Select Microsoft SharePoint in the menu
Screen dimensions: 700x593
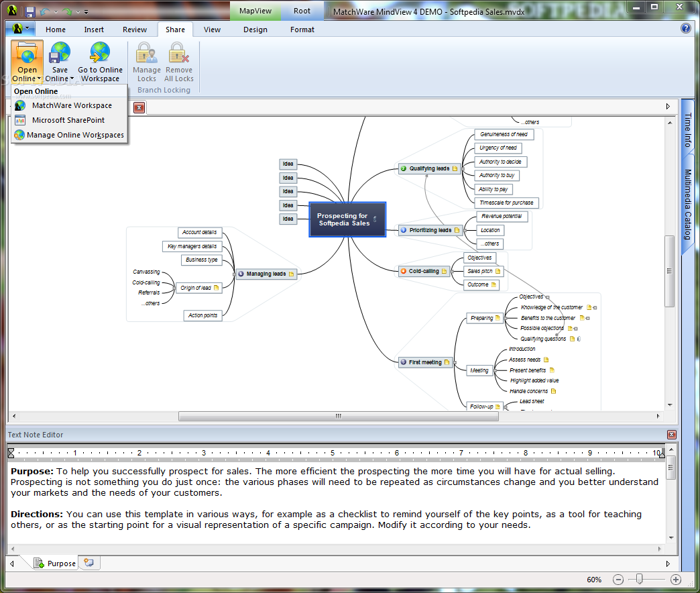click(69, 120)
